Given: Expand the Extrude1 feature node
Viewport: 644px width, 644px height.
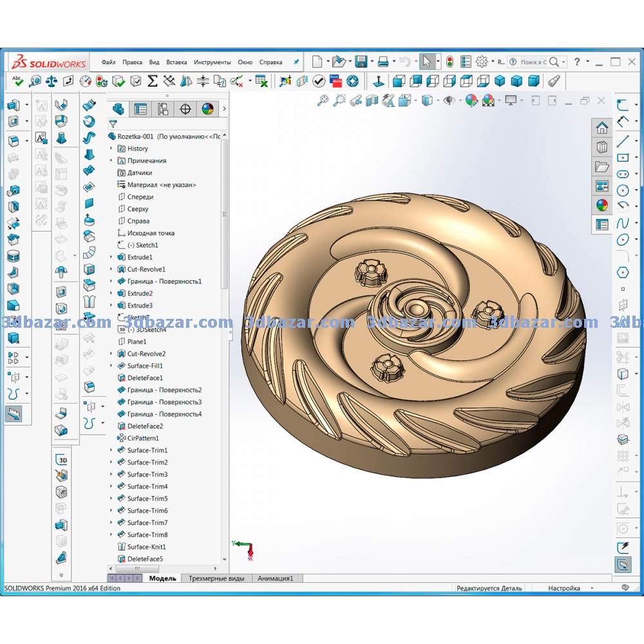Looking at the screenshot, I should pyautogui.click(x=111, y=258).
